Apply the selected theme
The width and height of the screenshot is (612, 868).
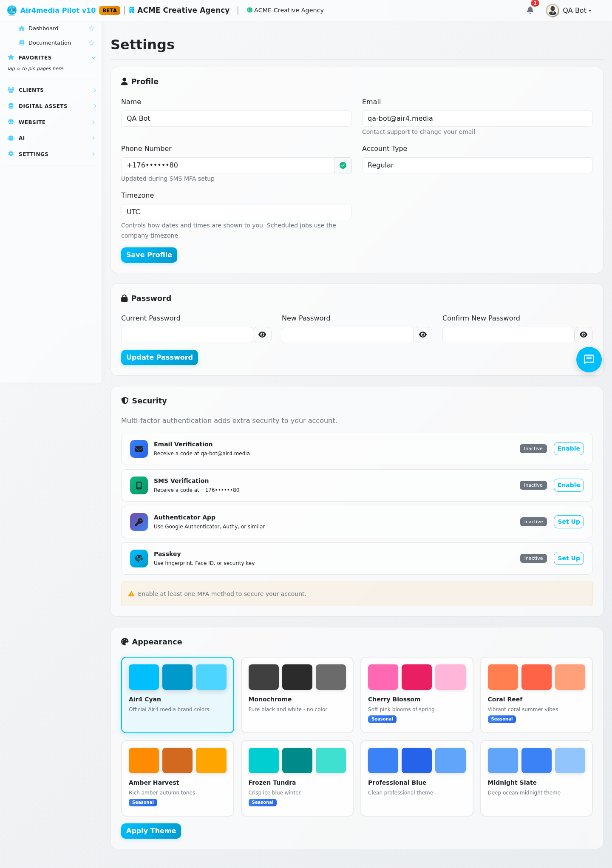(x=151, y=831)
